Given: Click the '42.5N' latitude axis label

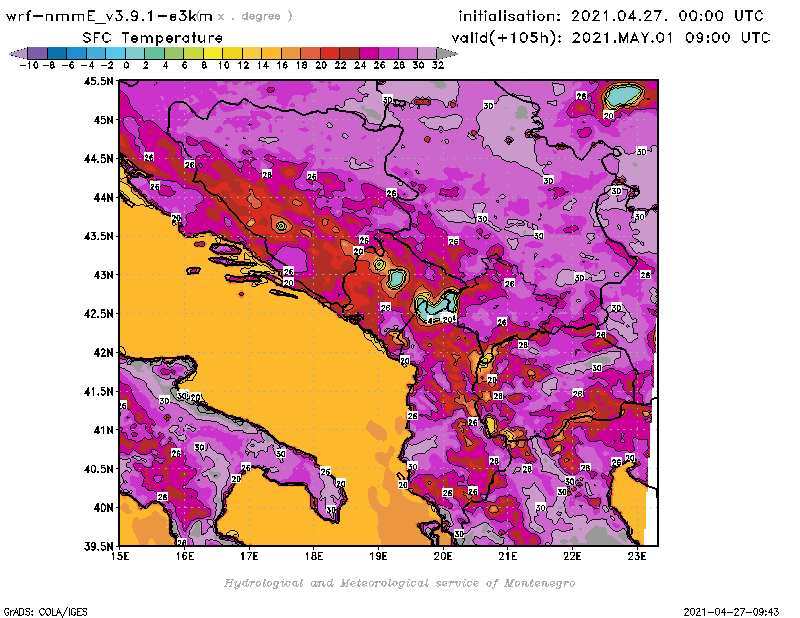Looking at the screenshot, I should pyautogui.click(x=98, y=314).
